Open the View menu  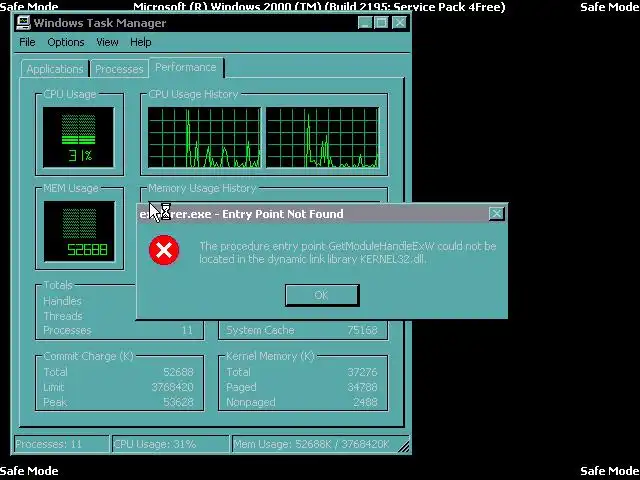point(107,42)
